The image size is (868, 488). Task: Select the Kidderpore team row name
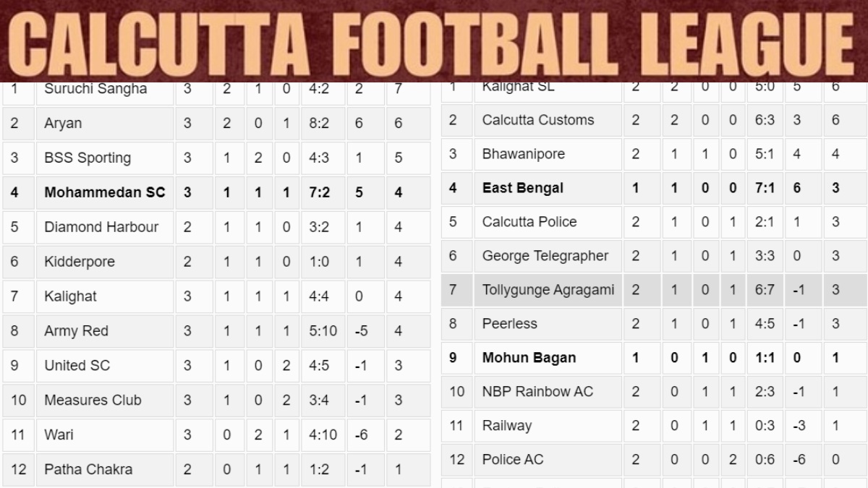click(80, 262)
